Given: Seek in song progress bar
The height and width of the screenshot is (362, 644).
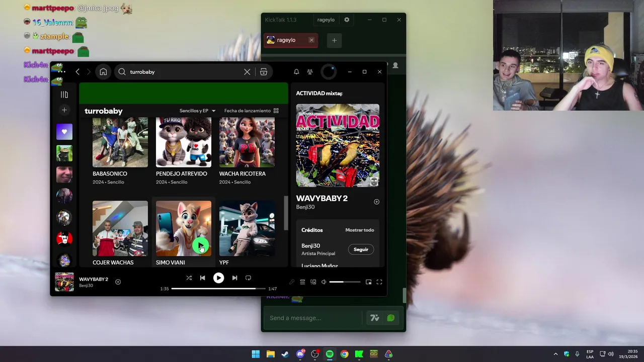Looking at the screenshot, I should pos(218,289).
